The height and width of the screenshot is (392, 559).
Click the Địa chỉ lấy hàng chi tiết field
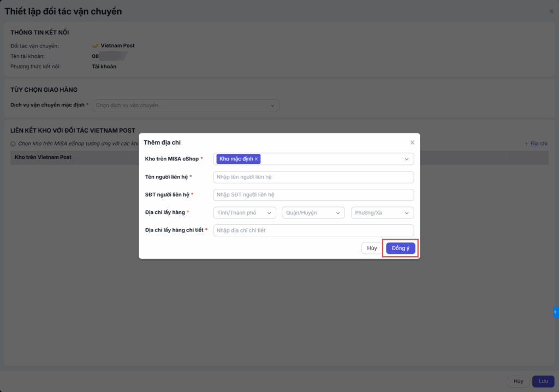pyautogui.click(x=313, y=230)
